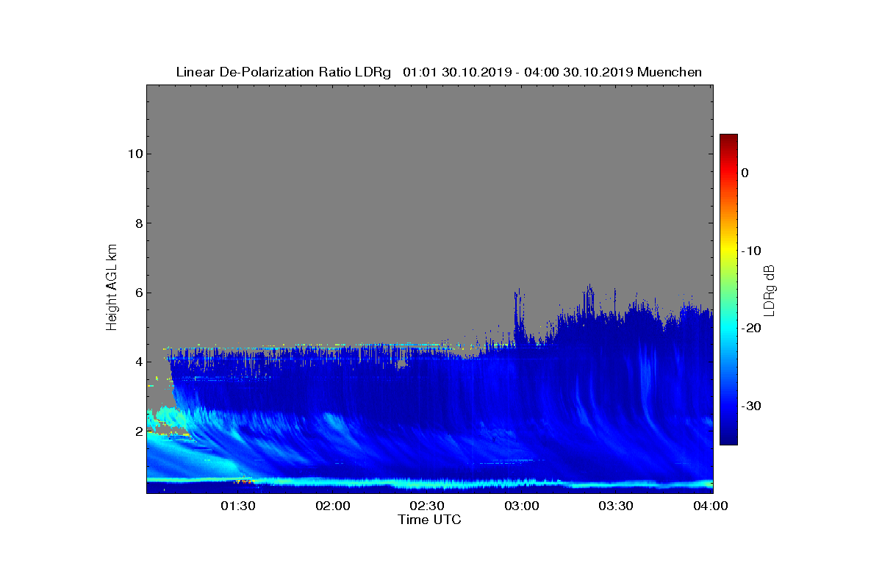The image size is (882, 588).
Task: Click the plot title 'Linear De-Polarization Ratio LDRg'
Action: click(283, 72)
